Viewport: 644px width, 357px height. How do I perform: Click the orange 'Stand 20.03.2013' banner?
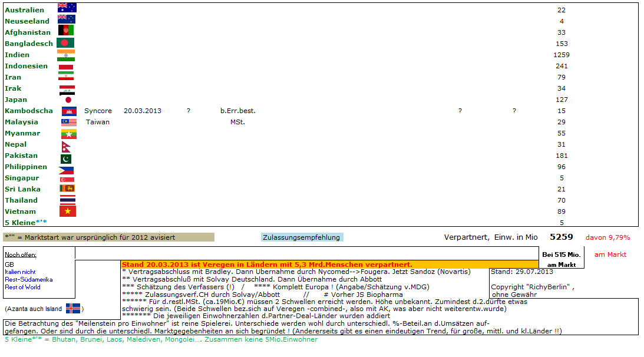pos(330,264)
